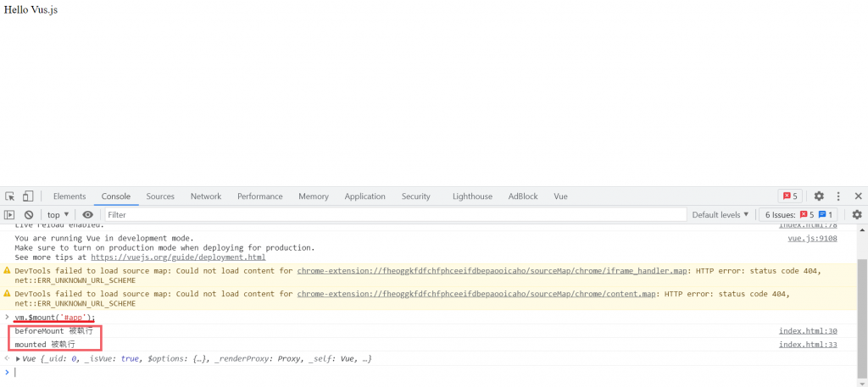Viewport: 868px width, 387px height.
Task: Open the Default levels dropdown
Action: pos(721,214)
